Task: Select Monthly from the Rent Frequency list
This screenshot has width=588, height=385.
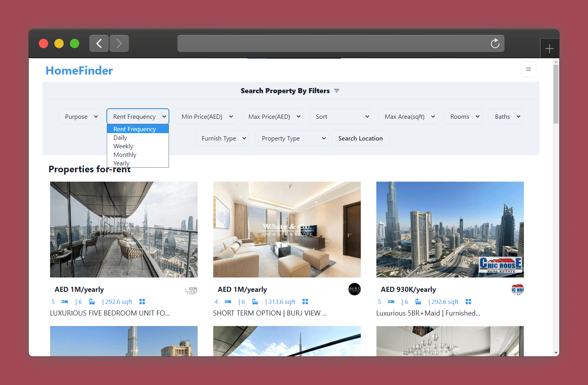Action: coord(125,155)
